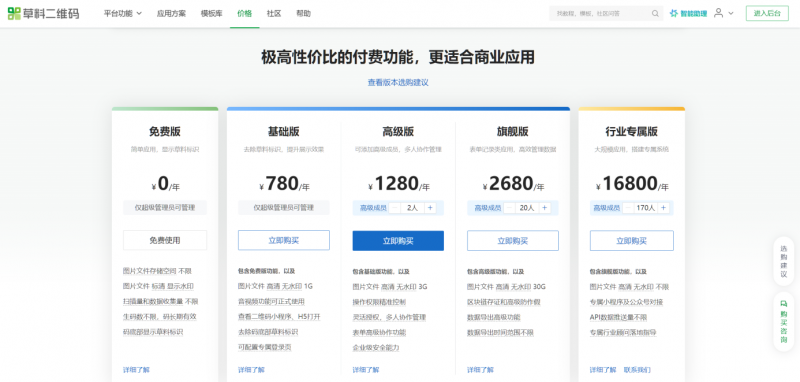Open 详细了解 link under 高级版
Viewport: 800px width, 382px height.
pyautogui.click(x=366, y=370)
